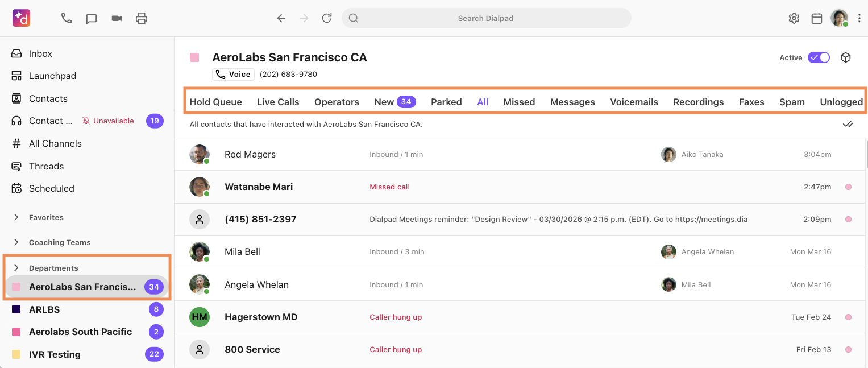This screenshot has height=368, width=868.
Task: Start a video meeting via camera icon
Action: click(x=117, y=18)
